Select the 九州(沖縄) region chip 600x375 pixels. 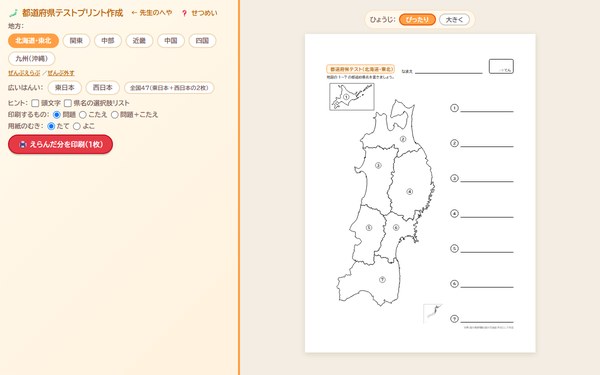(x=32, y=59)
